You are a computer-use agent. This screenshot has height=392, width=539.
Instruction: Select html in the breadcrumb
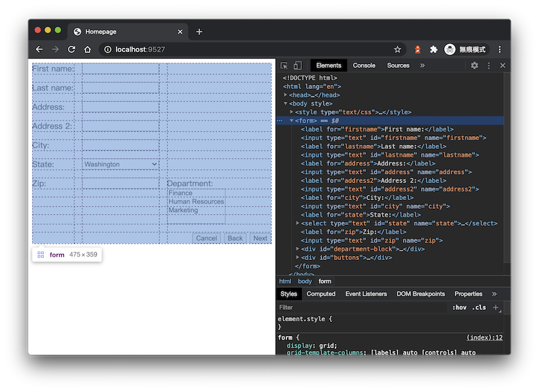point(285,282)
